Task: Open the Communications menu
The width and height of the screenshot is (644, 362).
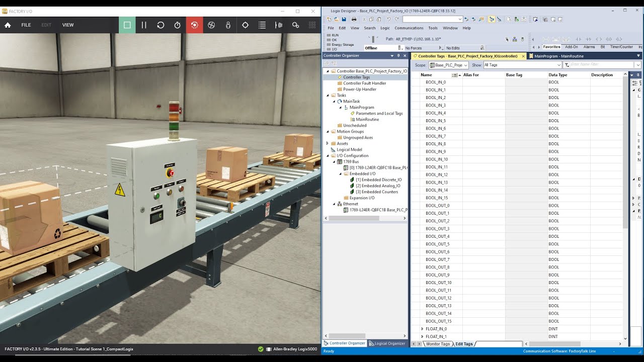Action: [409, 28]
